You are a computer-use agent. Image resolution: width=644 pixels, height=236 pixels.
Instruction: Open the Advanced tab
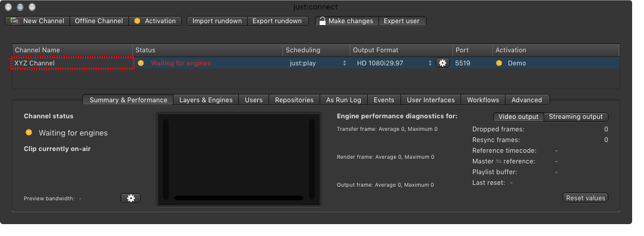click(x=527, y=100)
